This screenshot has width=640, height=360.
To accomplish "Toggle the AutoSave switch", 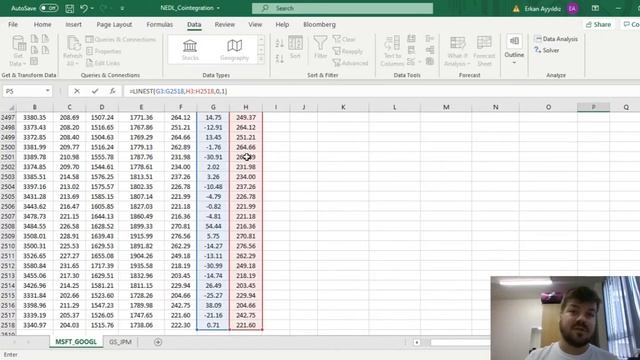I will click(49, 8).
